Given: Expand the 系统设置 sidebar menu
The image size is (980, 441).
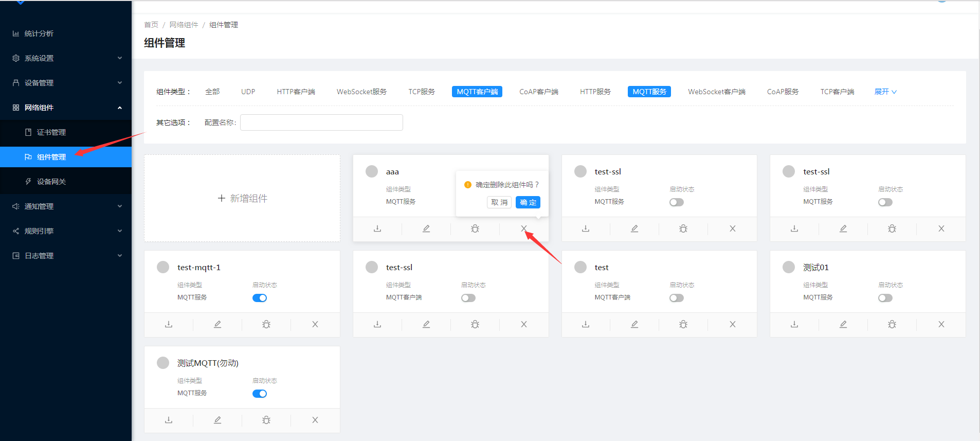Looking at the screenshot, I should pyautogui.click(x=66, y=58).
